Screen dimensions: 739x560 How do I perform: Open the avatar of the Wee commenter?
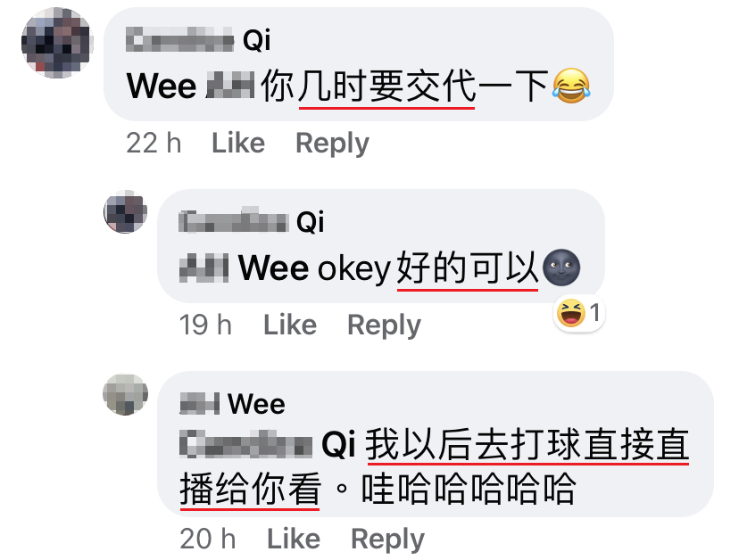[125, 394]
